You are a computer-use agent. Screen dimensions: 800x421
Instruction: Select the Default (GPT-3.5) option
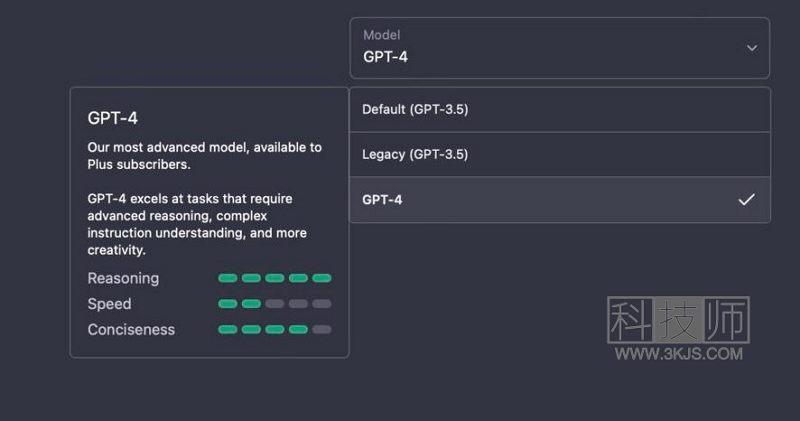click(x=560, y=110)
